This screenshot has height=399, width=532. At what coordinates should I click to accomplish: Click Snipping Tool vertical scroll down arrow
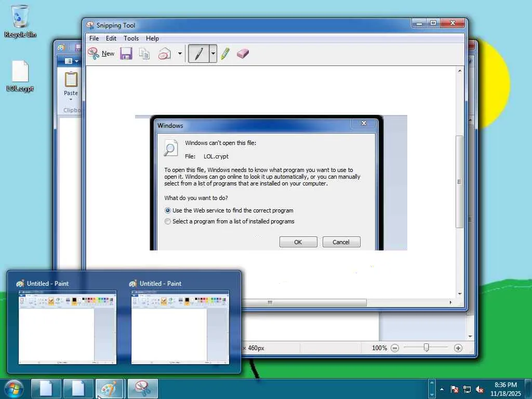[460, 294]
